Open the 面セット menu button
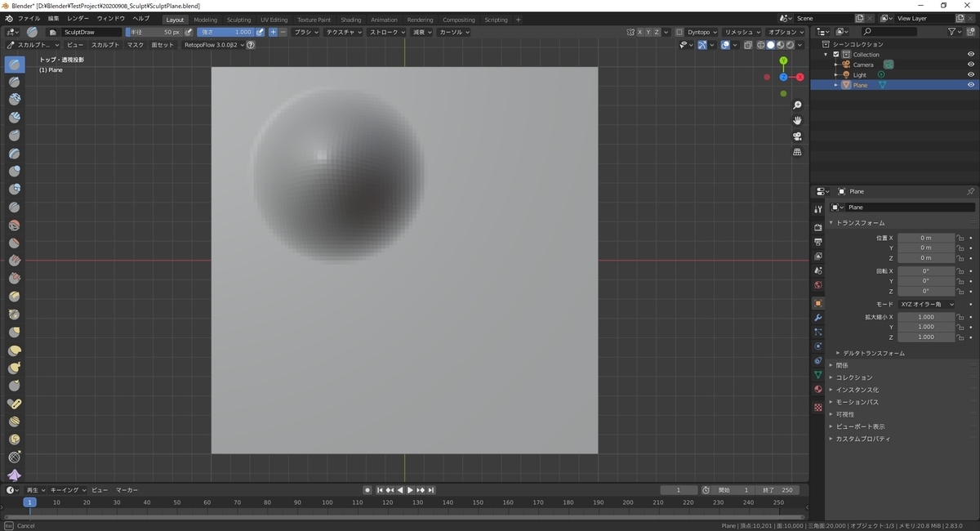The width and height of the screenshot is (980, 531). pos(163,45)
